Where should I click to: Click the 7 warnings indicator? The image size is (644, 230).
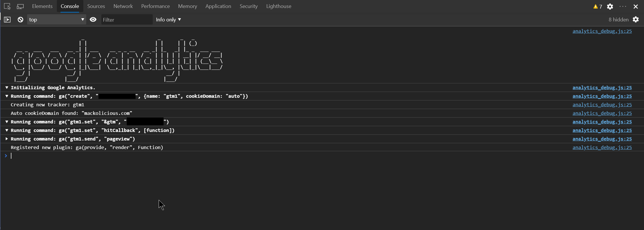pyautogui.click(x=598, y=7)
